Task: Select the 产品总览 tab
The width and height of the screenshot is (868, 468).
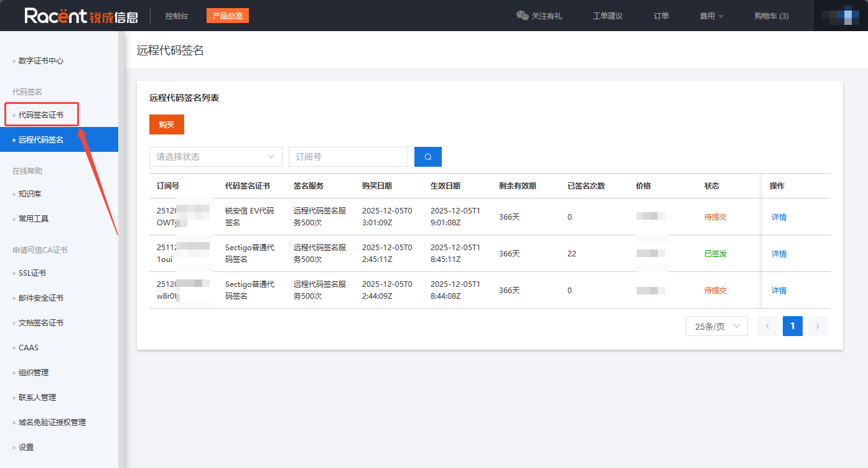Action: tap(227, 16)
